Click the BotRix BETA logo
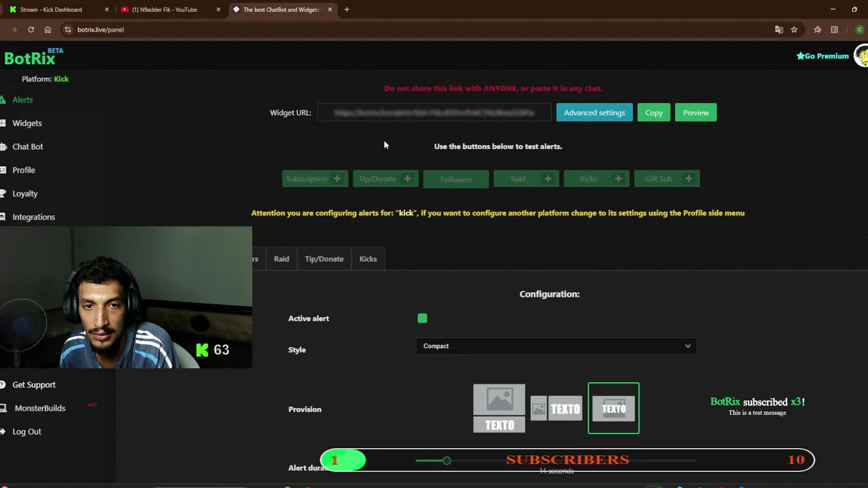The width and height of the screenshot is (868, 488). pyautogui.click(x=33, y=57)
